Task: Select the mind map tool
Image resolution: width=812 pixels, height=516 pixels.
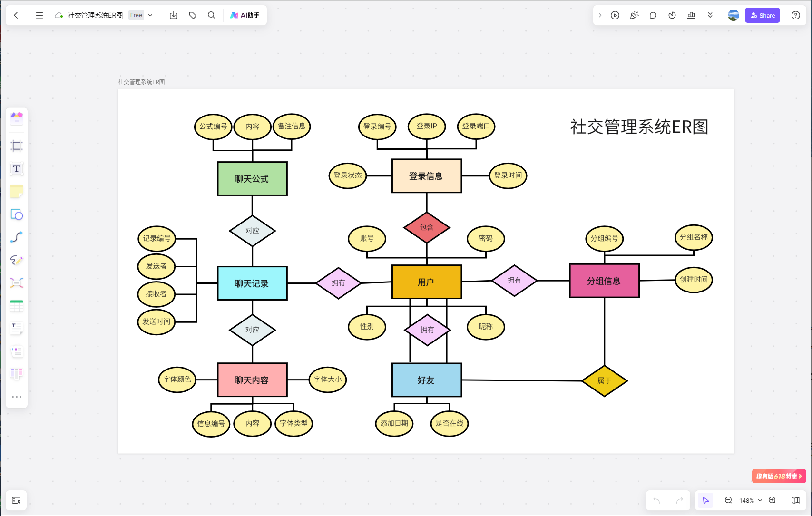Action: [17, 283]
